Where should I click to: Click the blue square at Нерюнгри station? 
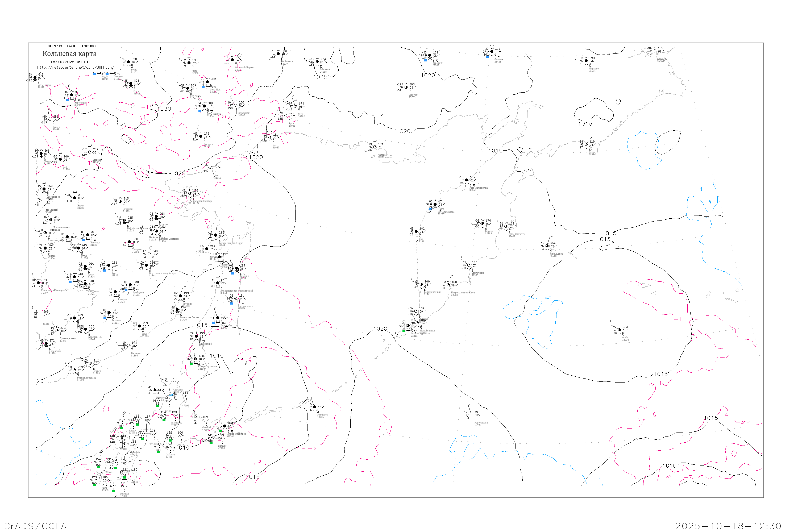click(67, 100)
